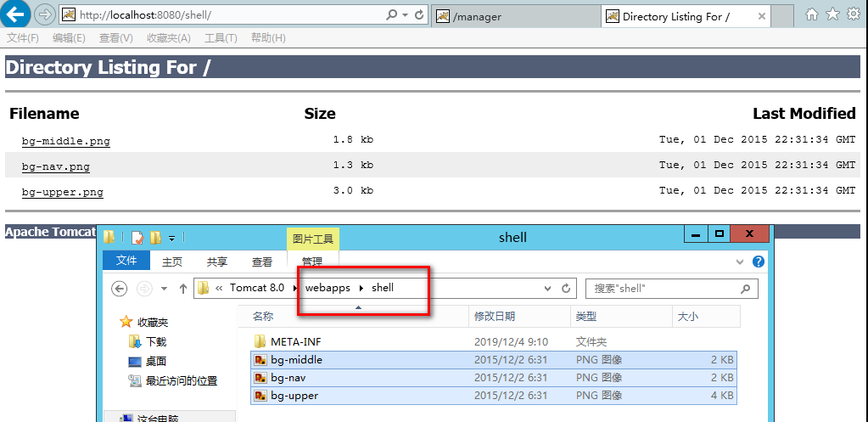Screen dimensions: 868x422
Task: Open the 查看 tab in Explorer ribbon
Action: [262, 262]
